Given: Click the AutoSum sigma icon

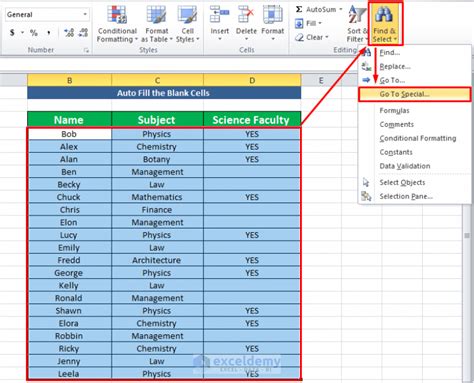Looking at the screenshot, I should [299, 9].
